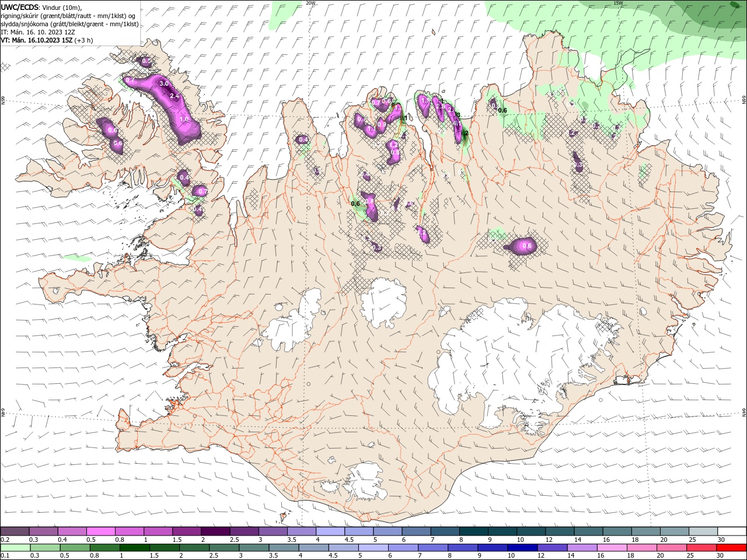Click the 'rigning/skúrir' legend description line
The width and height of the screenshot is (747, 560).
(x=68, y=16)
